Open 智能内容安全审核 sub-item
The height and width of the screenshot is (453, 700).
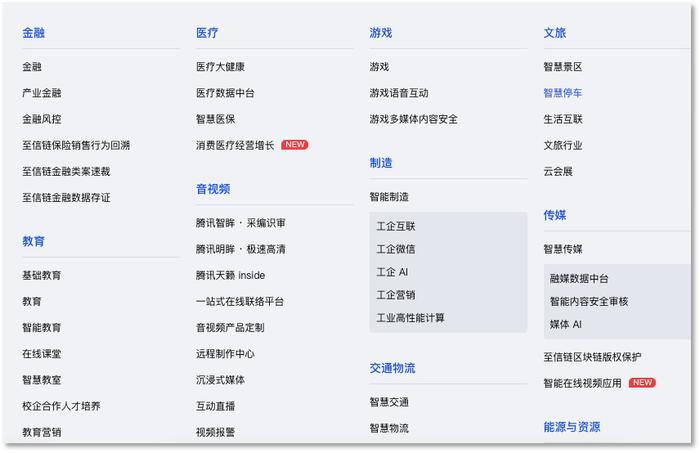589,302
